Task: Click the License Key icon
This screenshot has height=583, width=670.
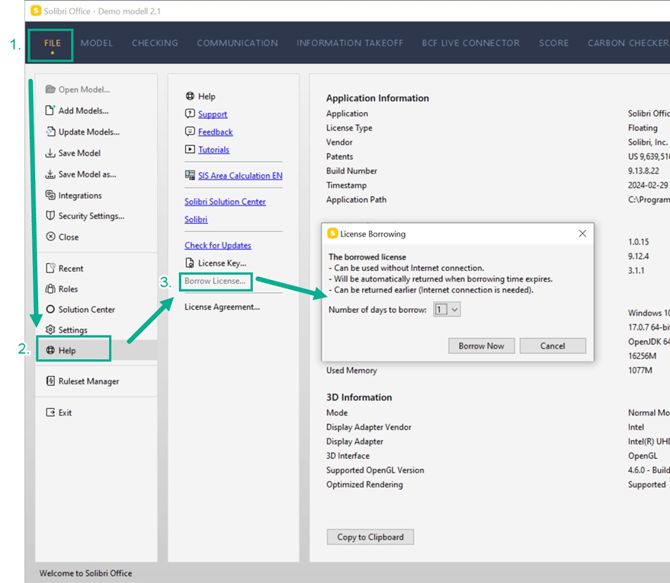Action: (190, 263)
